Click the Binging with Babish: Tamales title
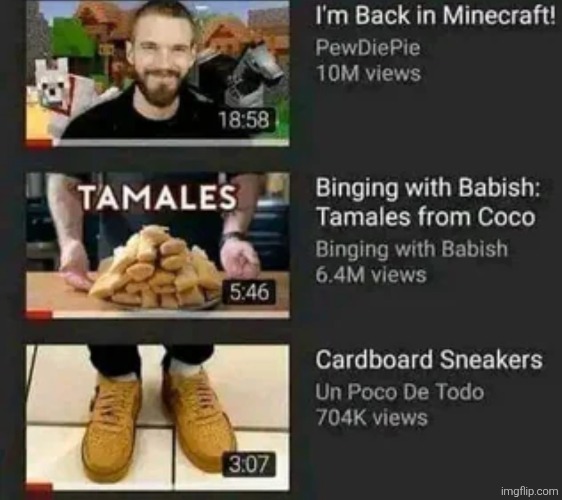The height and width of the screenshot is (500, 562). click(x=427, y=202)
